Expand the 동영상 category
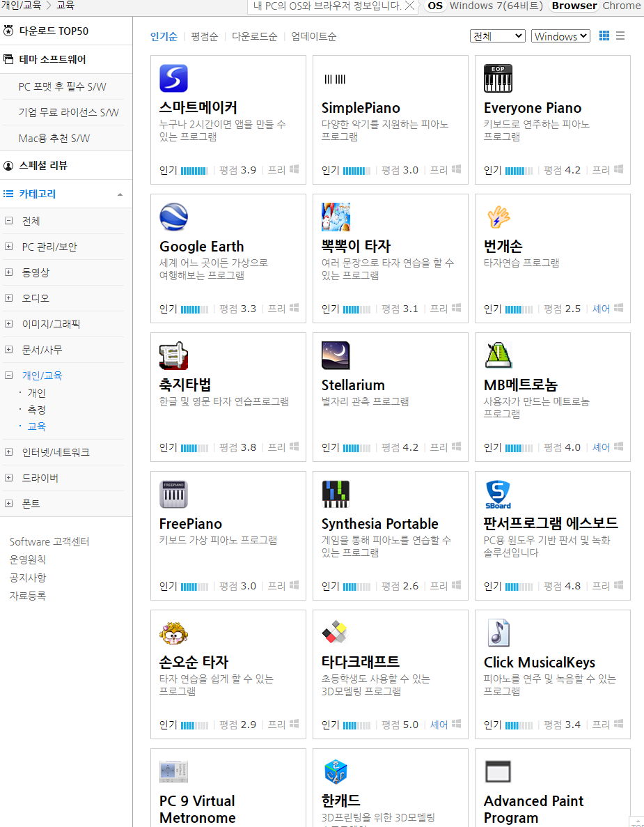 [8, 272]
